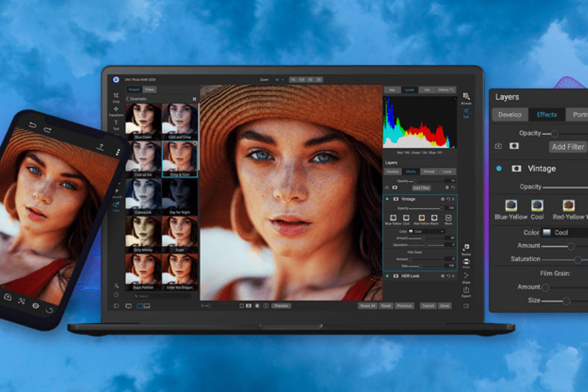Image resolution: width=588 pixels, height=392 pixels.
Task: Click the Export icon in right sidebar
Action: pyautogui.click(x=466, y=291)
